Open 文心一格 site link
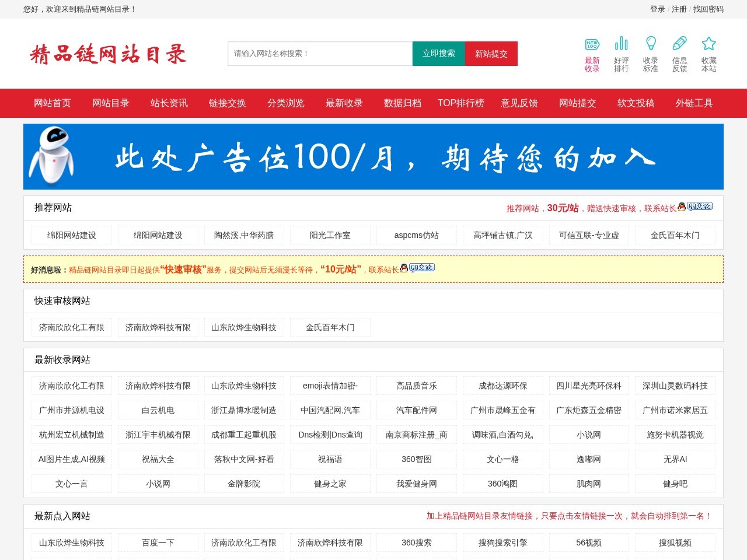Screen dimensions: 747x560 pos(503,459)
